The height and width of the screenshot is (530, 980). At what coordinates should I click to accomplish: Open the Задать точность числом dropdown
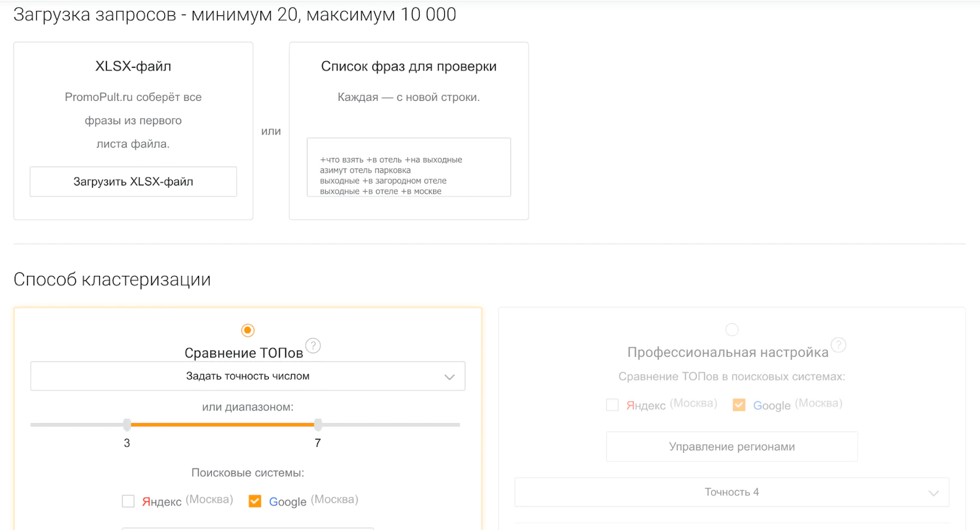click(248, 376)
